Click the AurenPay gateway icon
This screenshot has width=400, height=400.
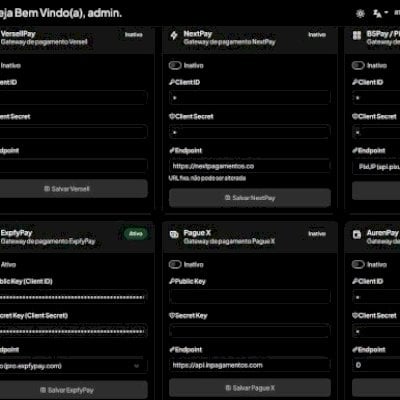(357, 234)
